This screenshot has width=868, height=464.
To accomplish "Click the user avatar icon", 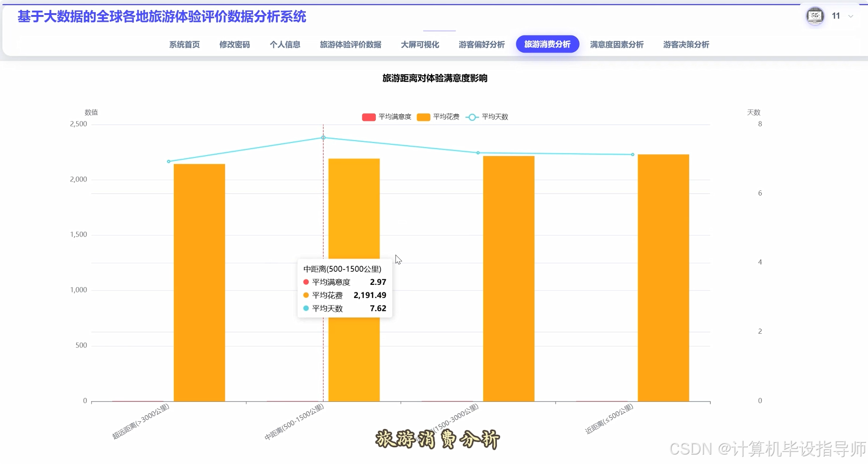I will point(815,16).
